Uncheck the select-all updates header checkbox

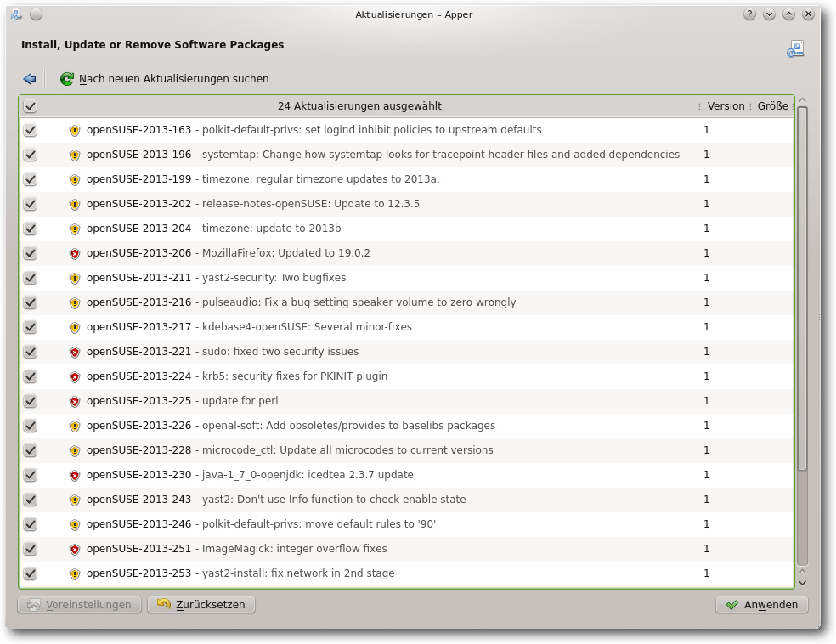point(31,106)
